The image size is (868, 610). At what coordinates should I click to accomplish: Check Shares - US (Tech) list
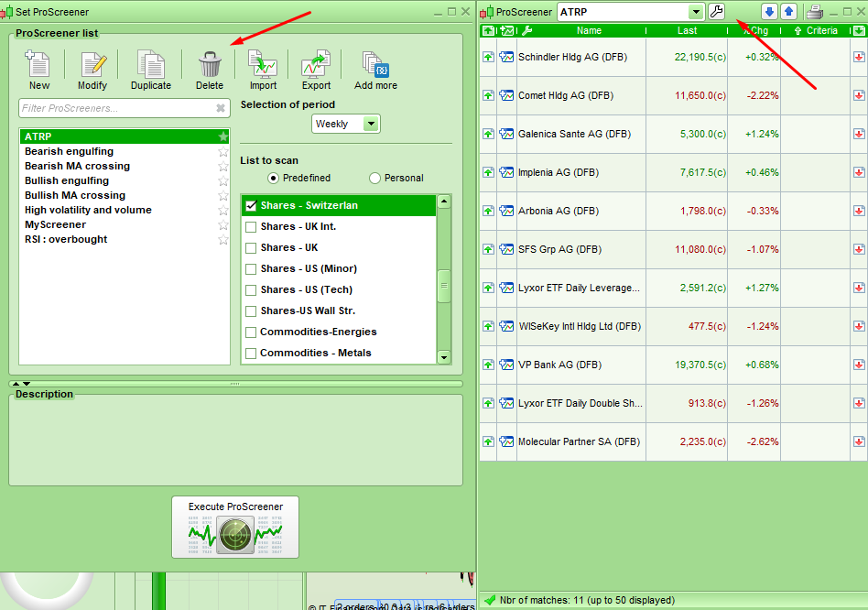coord(251,289)
